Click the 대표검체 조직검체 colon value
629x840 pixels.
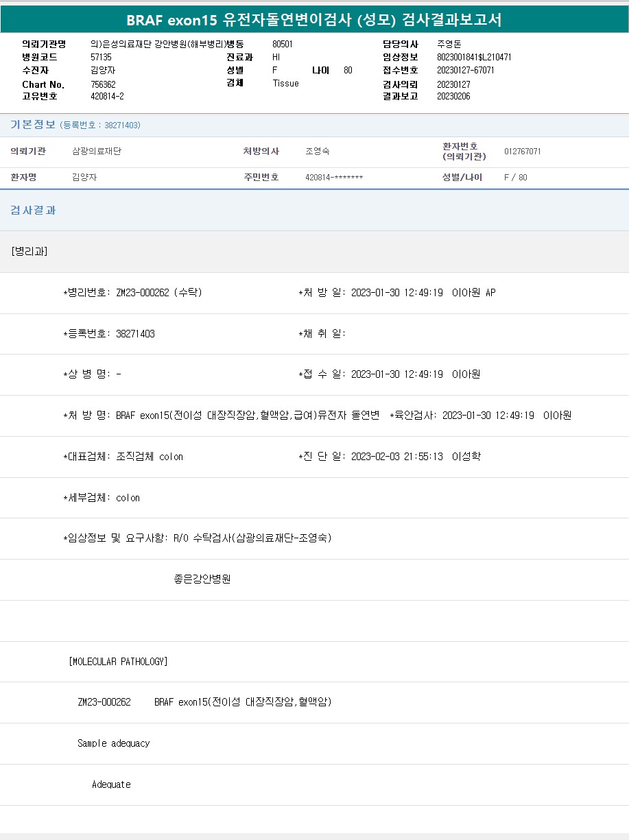[150, 457]
